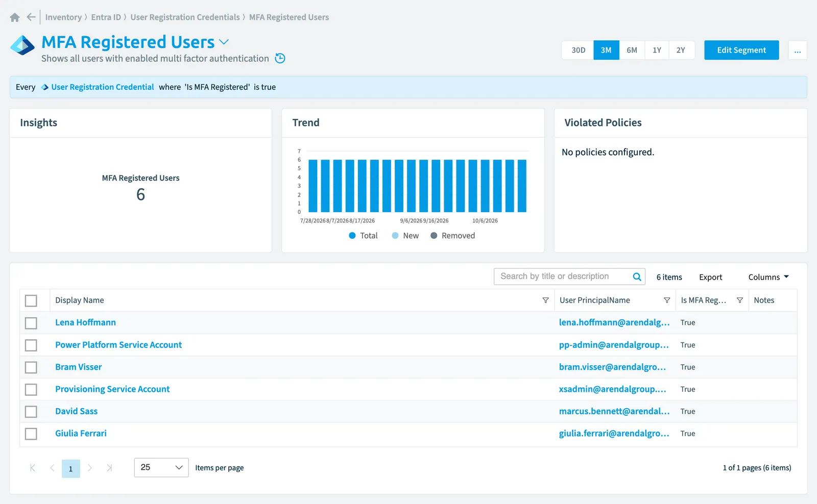This screenshot has width=817, height=504.
Task: Open the Columns dropdown
Action: tap(768, 277)
